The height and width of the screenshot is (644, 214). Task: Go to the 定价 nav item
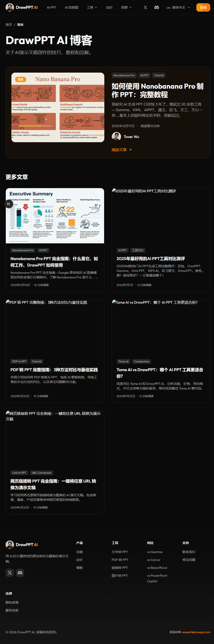[109, 7]
